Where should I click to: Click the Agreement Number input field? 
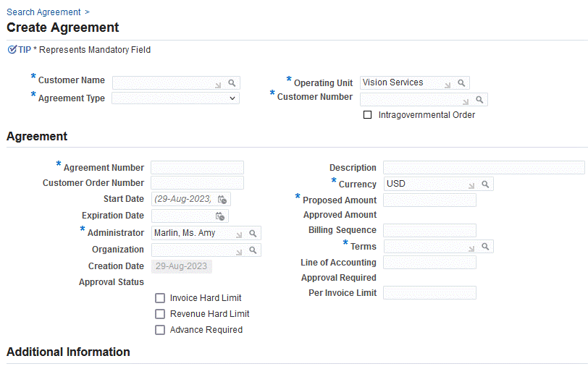[x=197, y=168]
